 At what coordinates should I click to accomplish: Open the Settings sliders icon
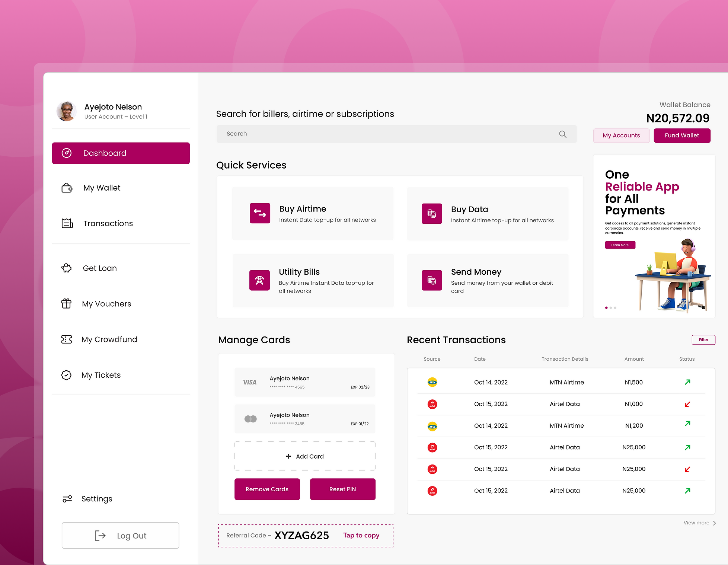(x=67, y=499)
